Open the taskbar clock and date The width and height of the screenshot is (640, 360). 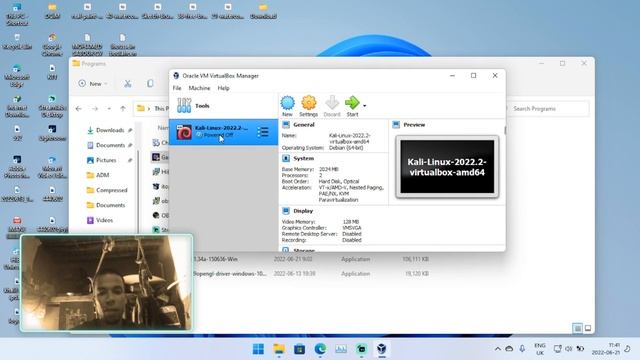[x=606, y=349]
